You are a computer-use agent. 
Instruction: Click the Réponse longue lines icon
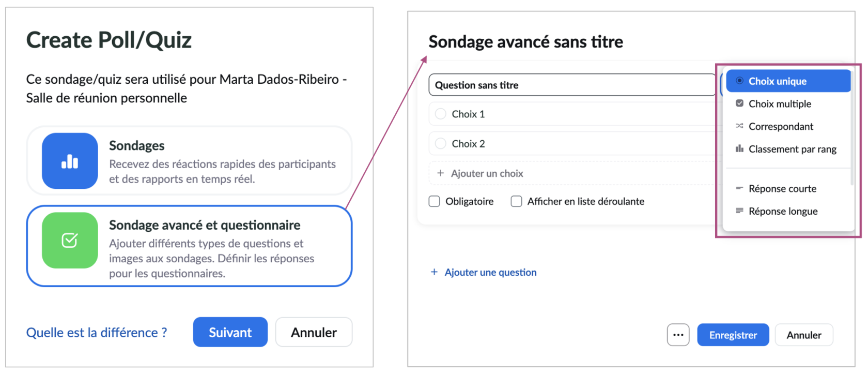tap(739, 211)
